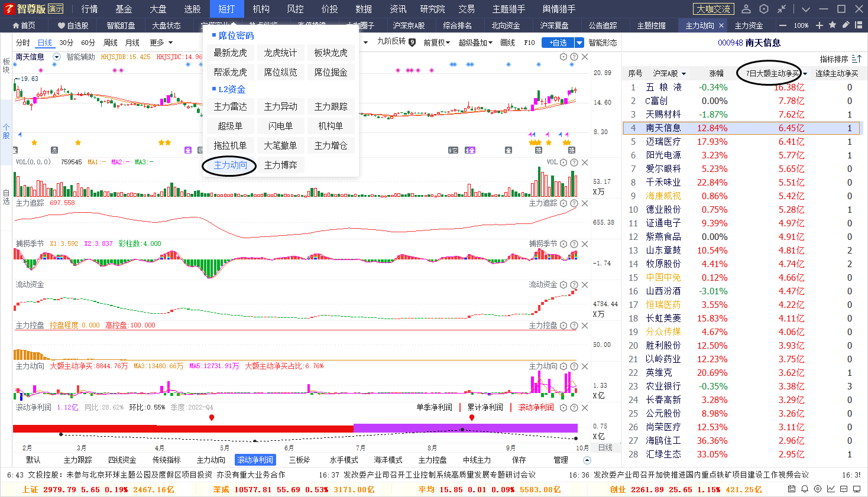Select the 分时 chart period
This screenshot has width=868, height=497.
click(x=23, y=43)
